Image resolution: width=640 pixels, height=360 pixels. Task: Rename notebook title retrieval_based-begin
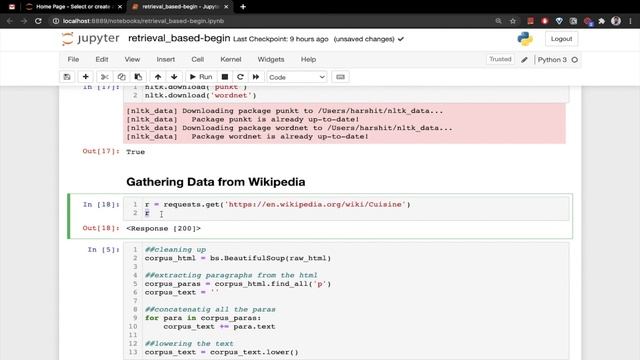click(x=179, y=38)
